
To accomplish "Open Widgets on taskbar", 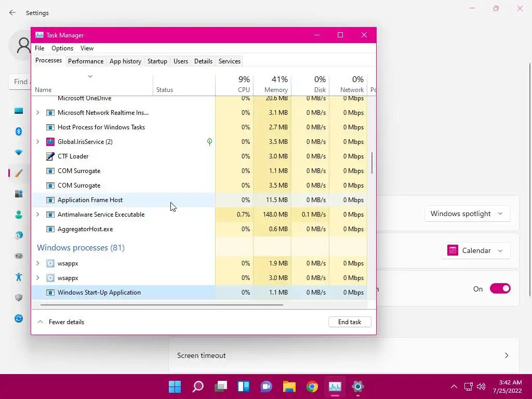I will pos(244,387).
